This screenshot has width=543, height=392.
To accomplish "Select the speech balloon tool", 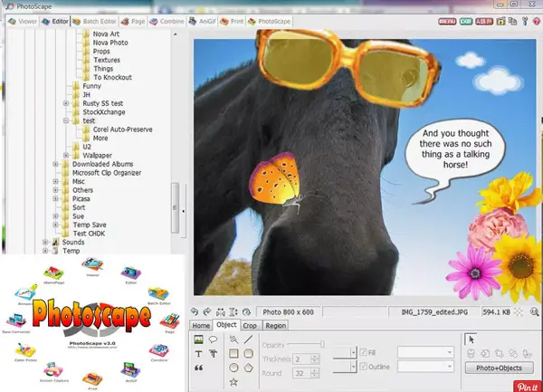I will point(213,339).
